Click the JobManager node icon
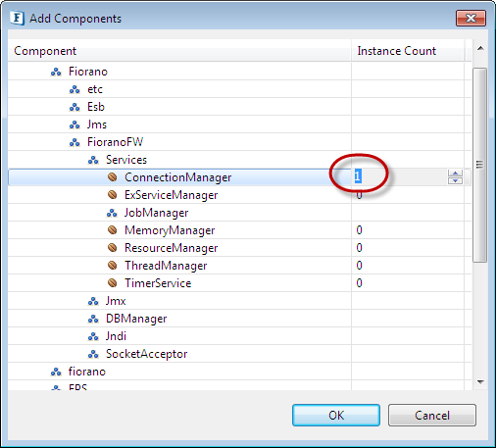Image resolution: width=496 pixels, height=448 pixels. 112,213
